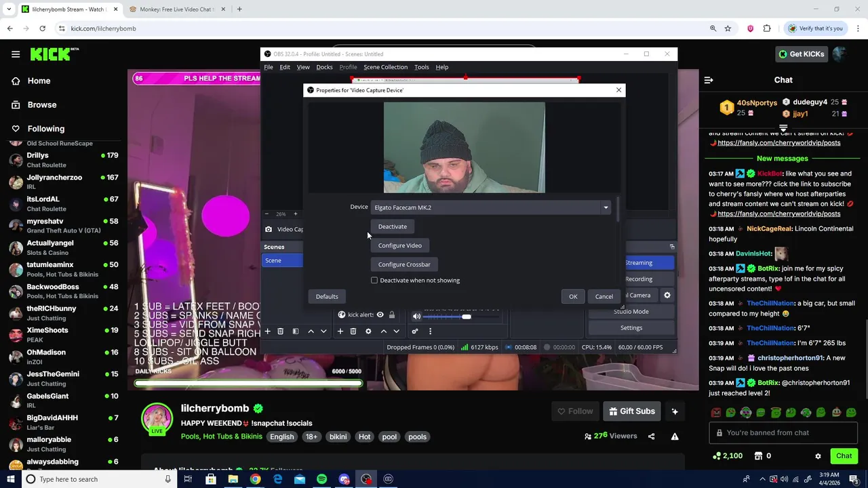Report the stream with warning triangle icon
Screen dimensions: 868x488
[675, 436]
